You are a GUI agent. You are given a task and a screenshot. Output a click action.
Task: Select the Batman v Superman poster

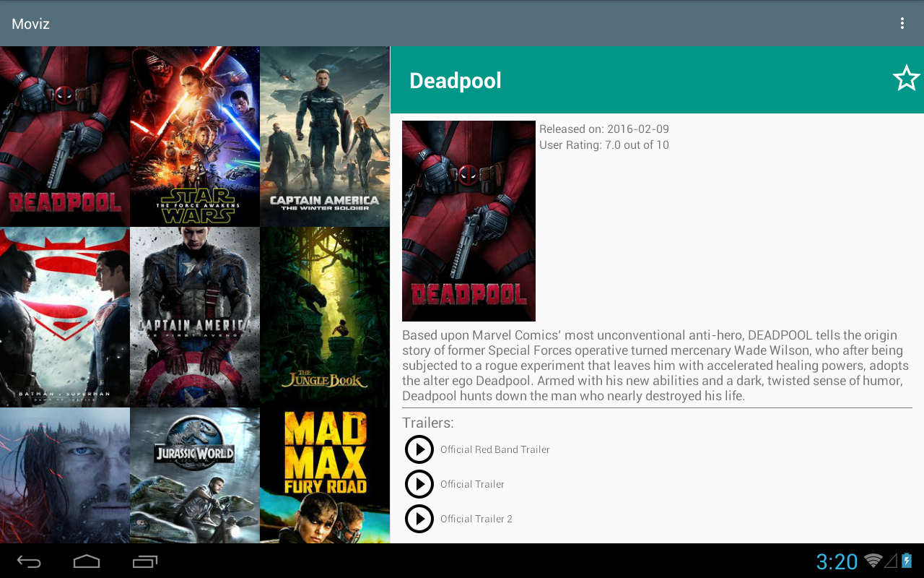click(65, 317)
